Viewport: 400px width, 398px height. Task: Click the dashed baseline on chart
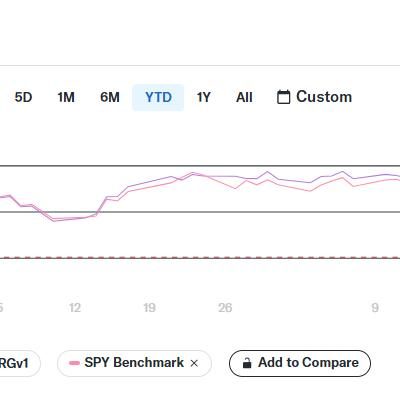pyautogui.click(x=200, y=257)
